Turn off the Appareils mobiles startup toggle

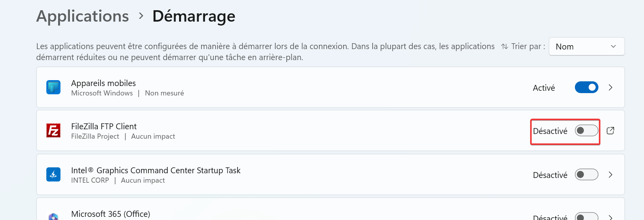coord(586,87)
